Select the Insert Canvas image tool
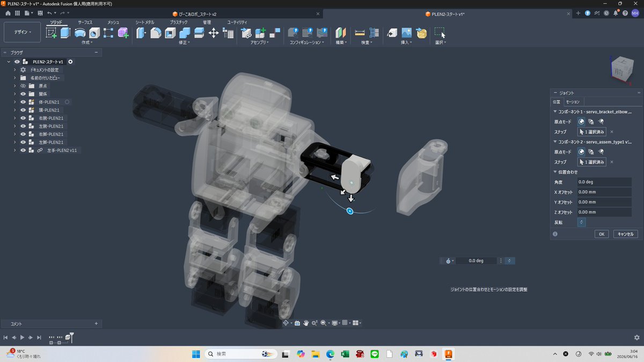The height and width of the screenshot is (362, 644). pyautogui.click(x=407, y=33)
